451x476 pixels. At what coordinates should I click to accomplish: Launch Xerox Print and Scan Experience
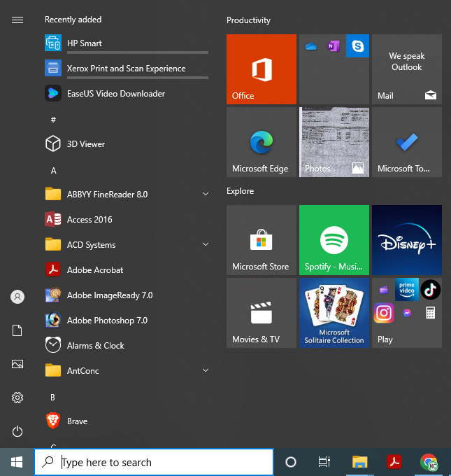tap(127, 69)
